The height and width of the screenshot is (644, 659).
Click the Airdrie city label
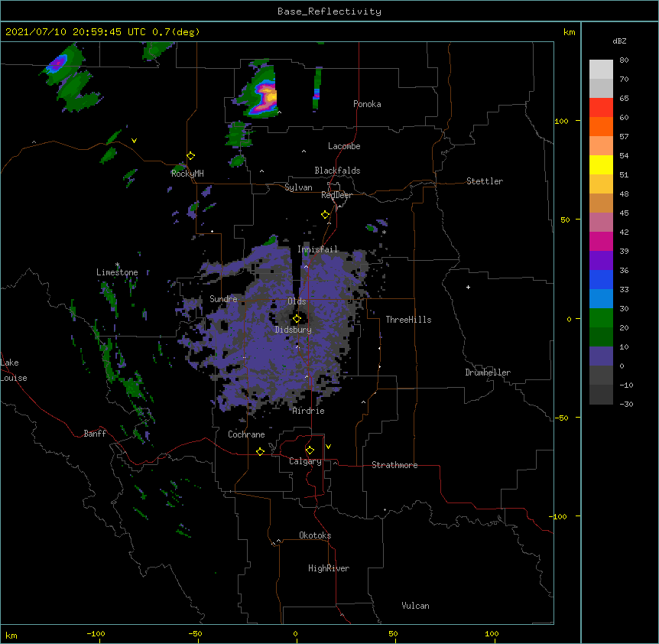(309, 411)
